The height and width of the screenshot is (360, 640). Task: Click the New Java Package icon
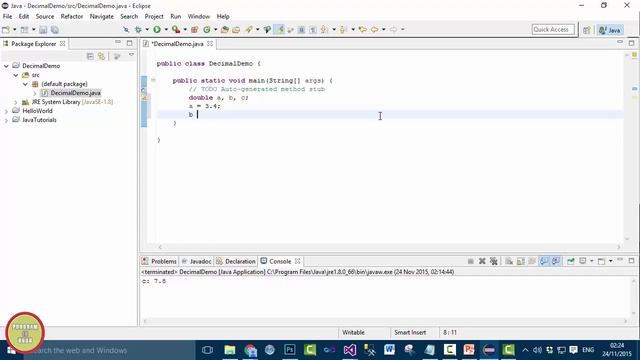194,29
